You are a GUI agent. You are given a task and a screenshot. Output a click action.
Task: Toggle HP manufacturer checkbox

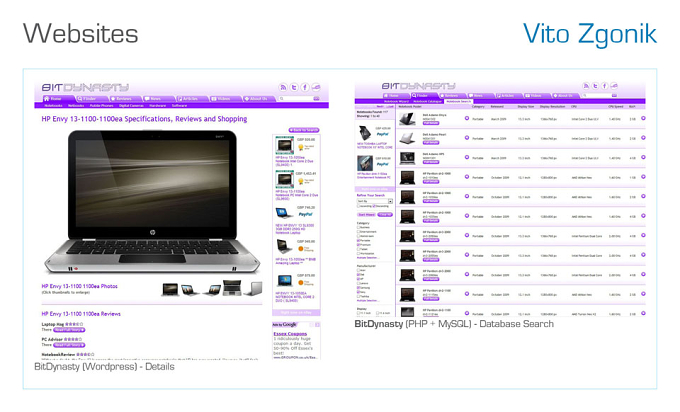point(358,279)
